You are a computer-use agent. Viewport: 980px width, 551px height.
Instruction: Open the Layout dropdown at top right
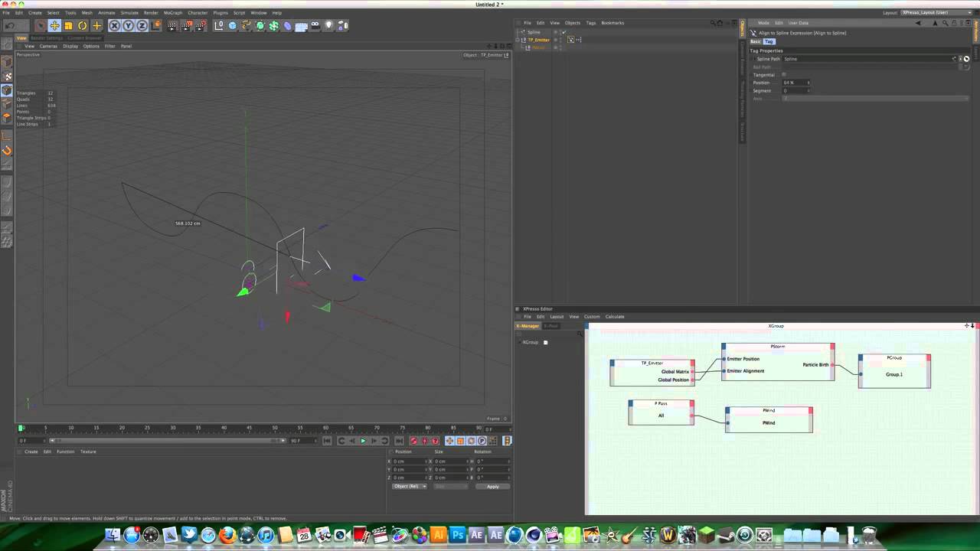coord(937,13)
